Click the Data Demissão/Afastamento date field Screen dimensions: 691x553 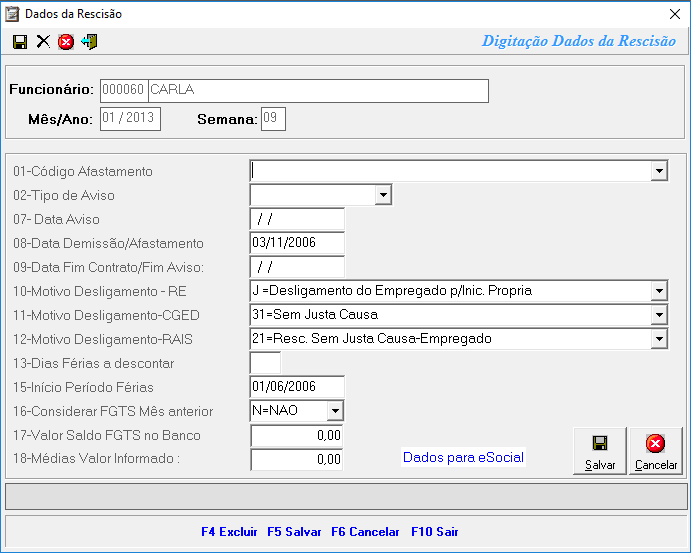297,243
